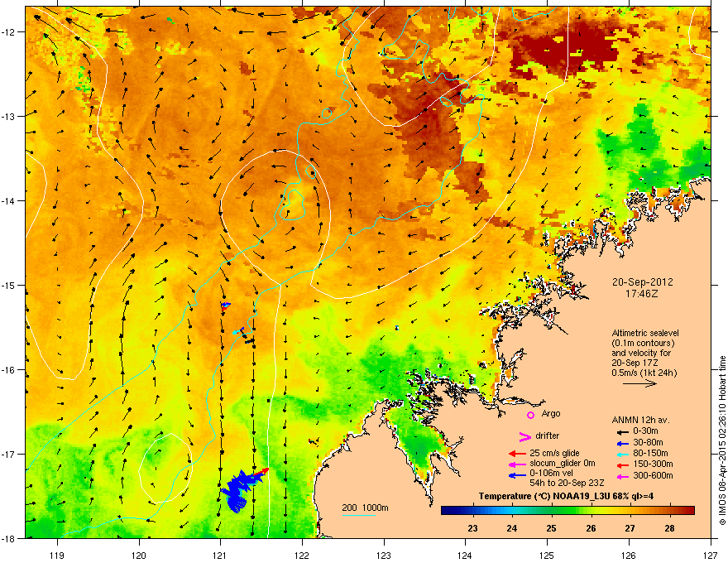Screen dimensions: 728x563
Task: Click the '80-150m' depth legend label
Action: 650,454
